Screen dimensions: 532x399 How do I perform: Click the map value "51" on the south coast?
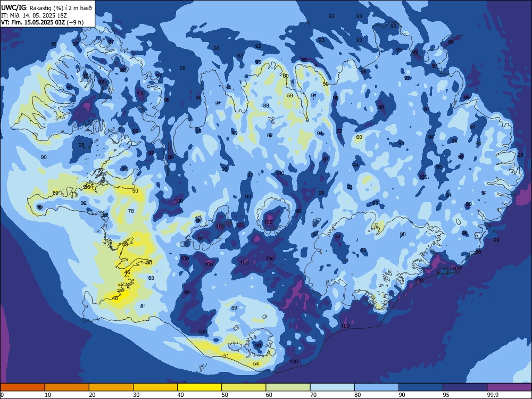pos(226,355)
